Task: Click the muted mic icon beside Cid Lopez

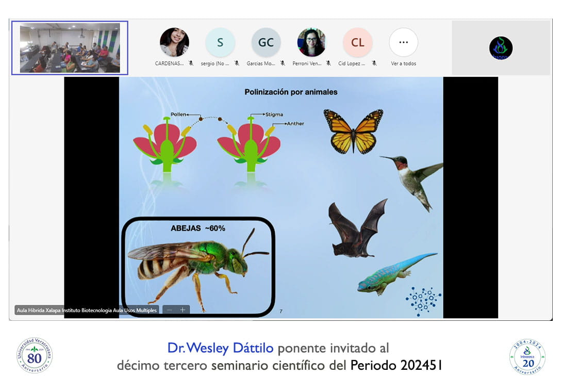Action: (x=374, y=63)
